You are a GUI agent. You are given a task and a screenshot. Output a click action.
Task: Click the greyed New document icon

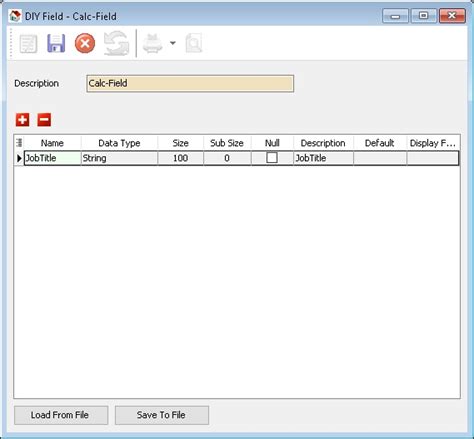[28, 44]
